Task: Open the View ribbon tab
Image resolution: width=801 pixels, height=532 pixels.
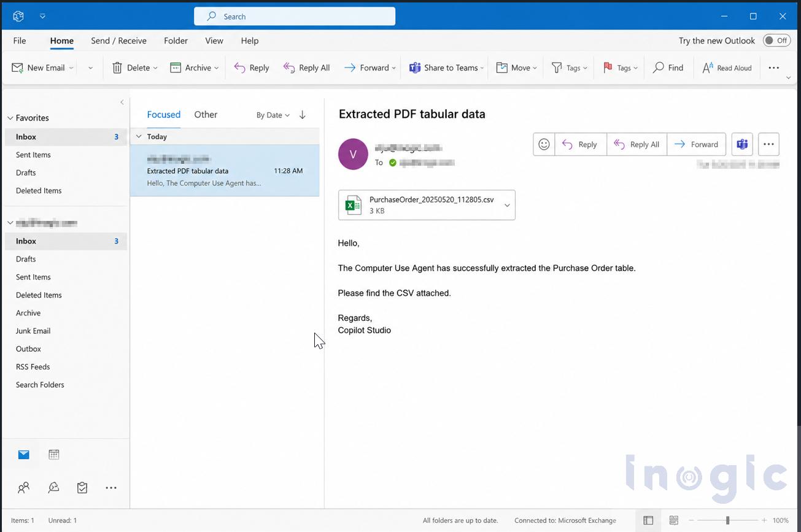Action: (214, 40)
